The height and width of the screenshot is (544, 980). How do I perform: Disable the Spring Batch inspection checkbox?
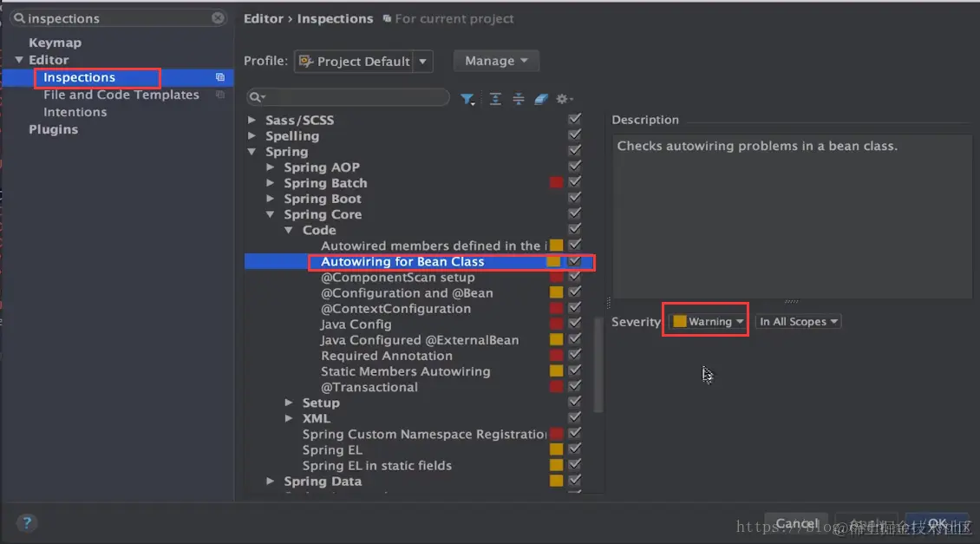[575, 182]
